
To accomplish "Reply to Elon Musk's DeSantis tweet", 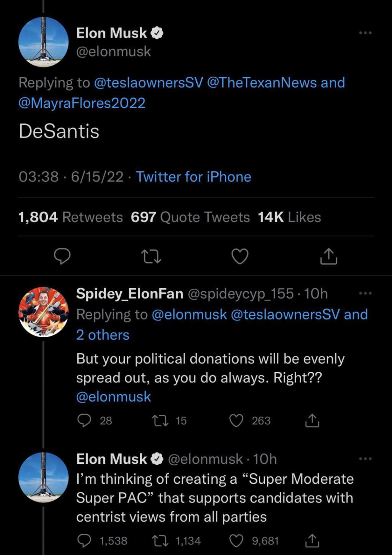I will coord(62,256).
